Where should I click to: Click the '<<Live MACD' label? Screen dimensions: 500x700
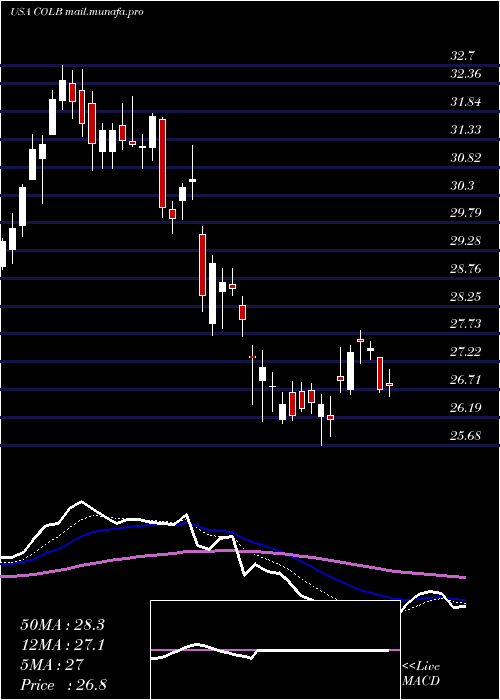click(421, 674)
